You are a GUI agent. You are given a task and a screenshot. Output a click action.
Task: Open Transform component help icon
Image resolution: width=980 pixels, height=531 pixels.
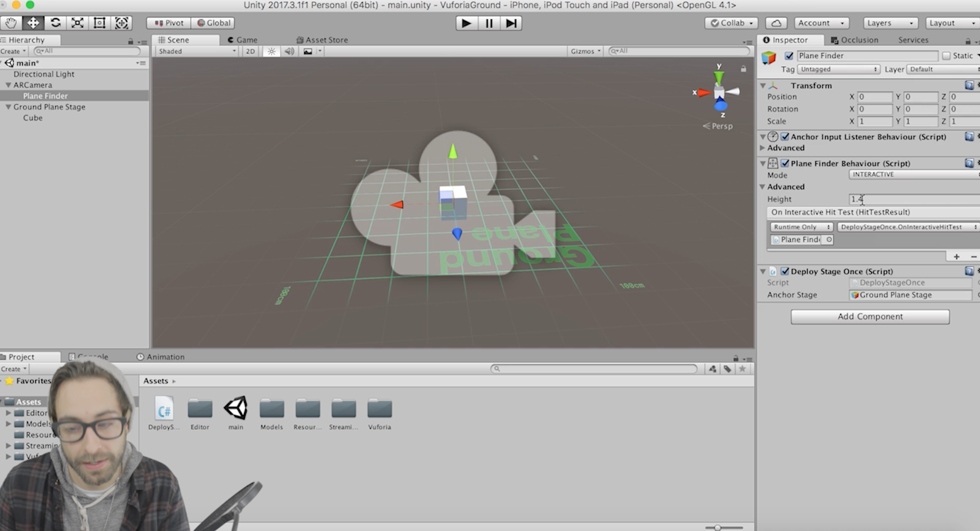pos(969,85)
